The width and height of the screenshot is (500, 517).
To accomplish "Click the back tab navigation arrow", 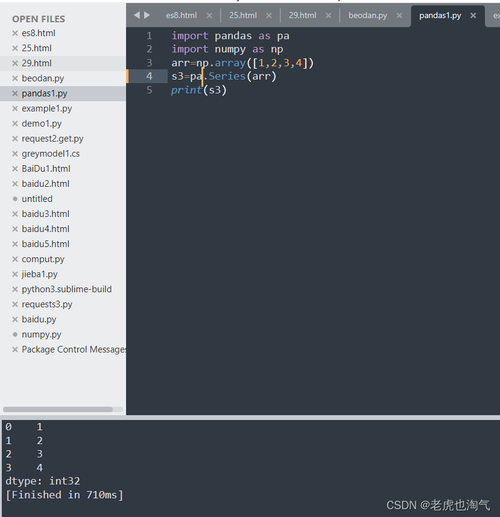I will click(137, 15).
